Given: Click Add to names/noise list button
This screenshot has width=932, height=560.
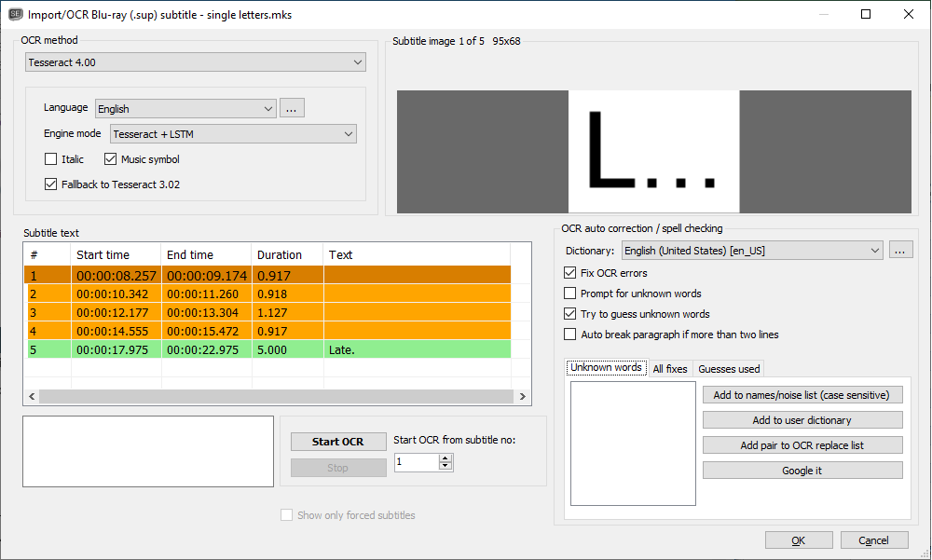Looking at the screenshot, I should pyautogui.click(x=802, y=395).
